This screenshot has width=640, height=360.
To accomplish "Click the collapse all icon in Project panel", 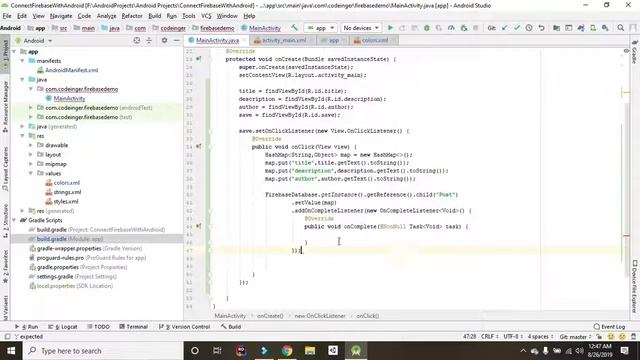I will point(149,40).
